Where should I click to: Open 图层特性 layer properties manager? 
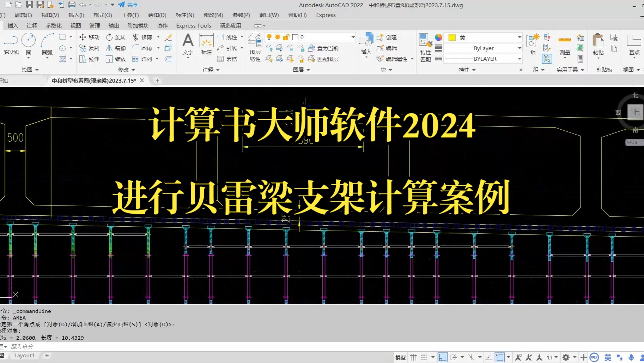click(x=255, y=47)
